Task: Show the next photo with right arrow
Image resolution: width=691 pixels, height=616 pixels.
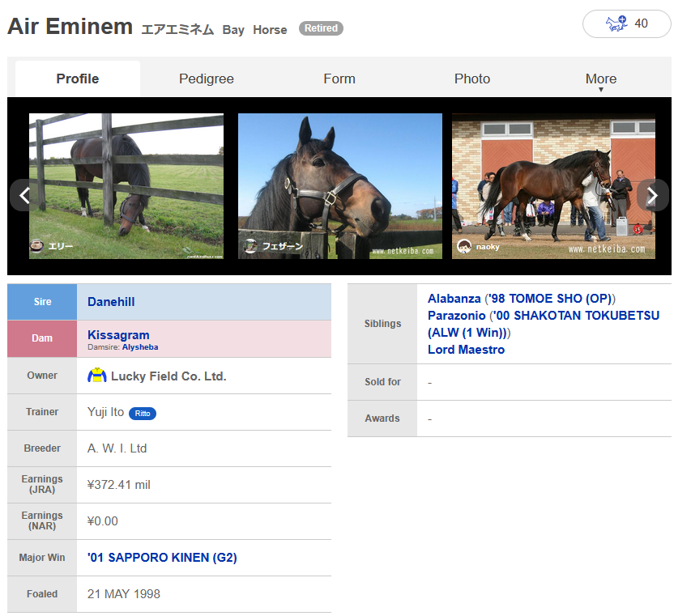Action: pyautogui.click(x=652, y=195)
